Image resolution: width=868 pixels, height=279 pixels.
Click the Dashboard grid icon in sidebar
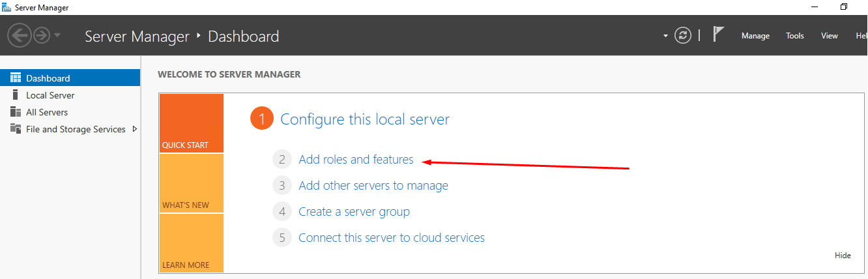pyautogui.click(x=16, y=78)
